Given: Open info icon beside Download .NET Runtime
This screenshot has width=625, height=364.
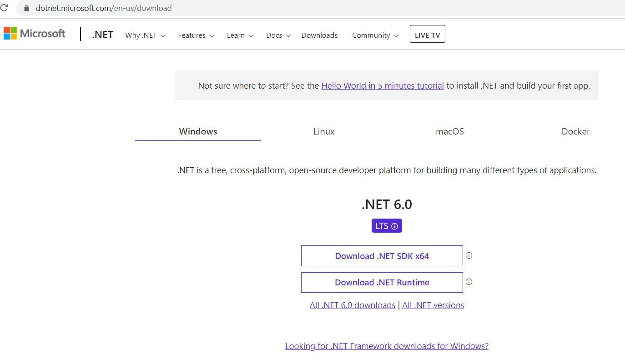Looking at the screenshot, I should [469, 282].
